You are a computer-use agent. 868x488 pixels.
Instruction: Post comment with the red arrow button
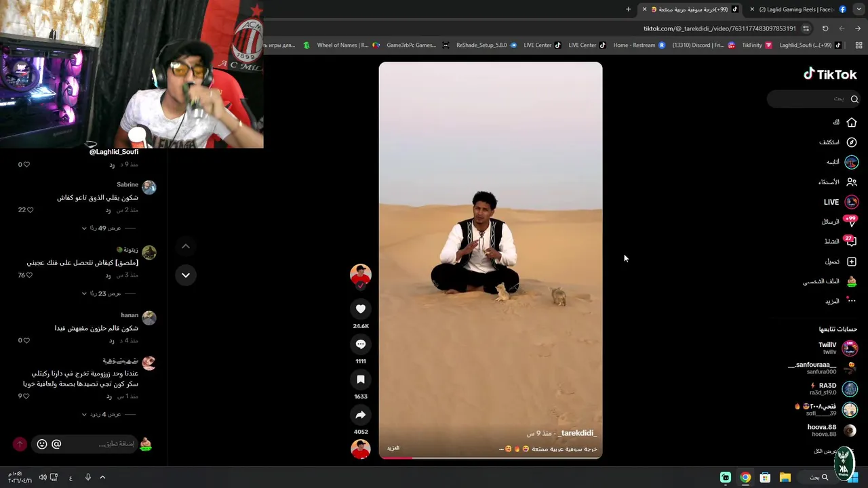coord(20,444)
